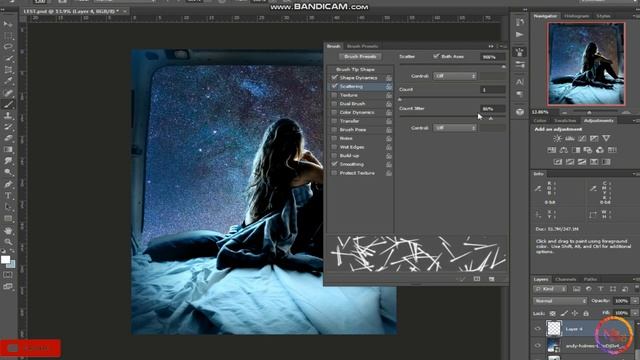Select the Eyedropper tool

click(8, 81)
